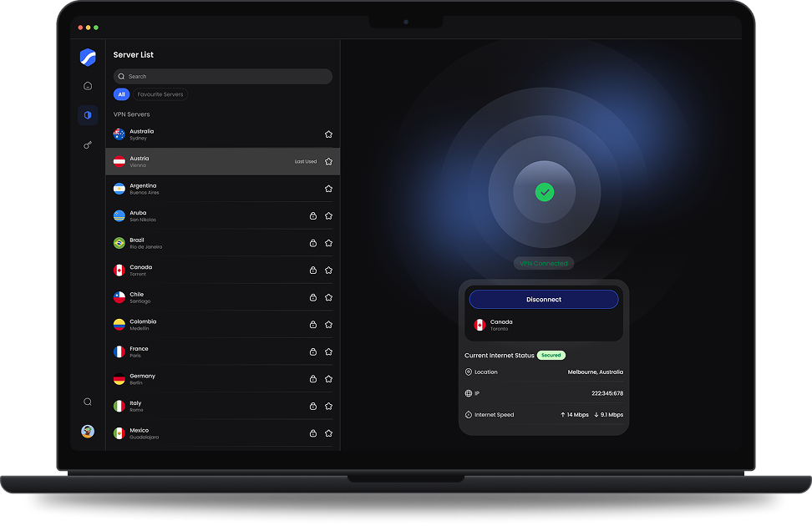Star the Mexico Guadalajara server
812x526 pixels.
click(328, 433)
